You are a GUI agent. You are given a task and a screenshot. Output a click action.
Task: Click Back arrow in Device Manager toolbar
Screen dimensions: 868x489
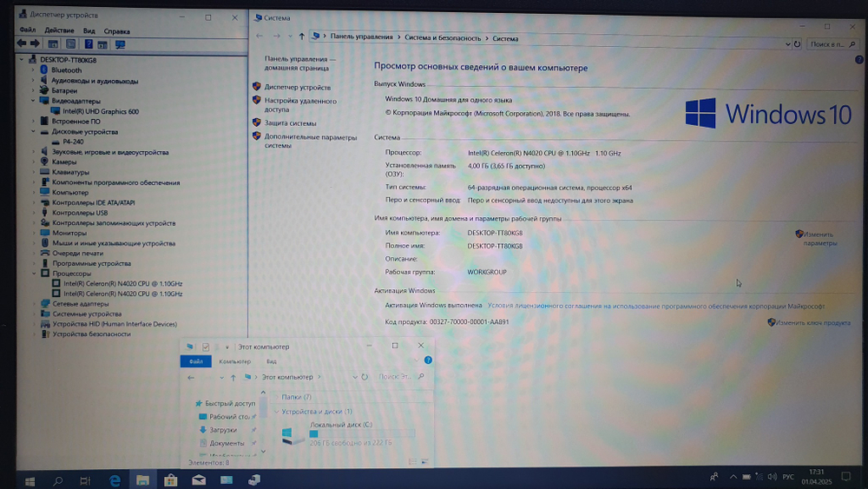coord(22,43)
